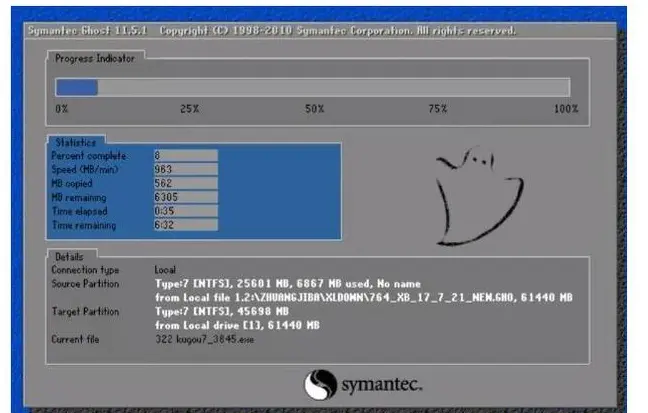This screenshot has width=648, height=413.
Task: Click the Speed (MB/min) label
Action: point(85,169)
